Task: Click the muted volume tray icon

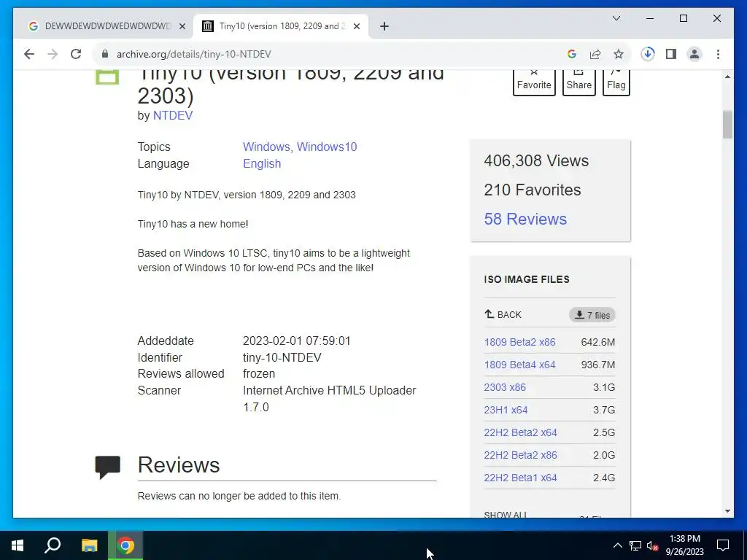Action: (x=652, y=545)
